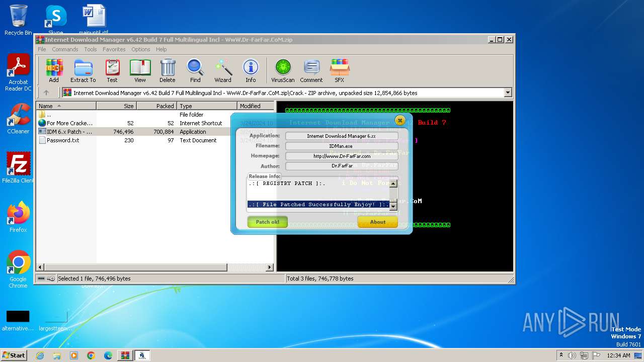Screen dimensions: 644x362
Task: Open Skype desktop shortcut
Action: pos(55,20)
